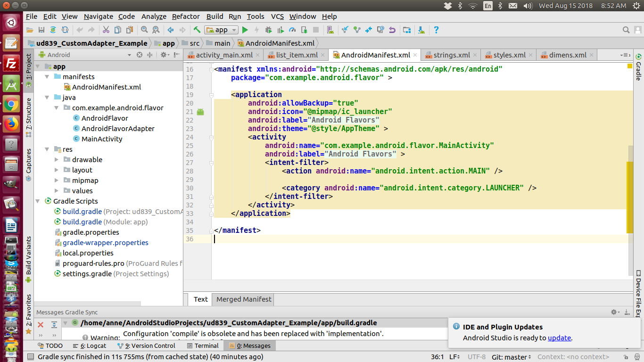Click the UTF-8 encoding status entry
Image resolution: width=644 pixels, height=362 pixels.
[x=477, y=357]
